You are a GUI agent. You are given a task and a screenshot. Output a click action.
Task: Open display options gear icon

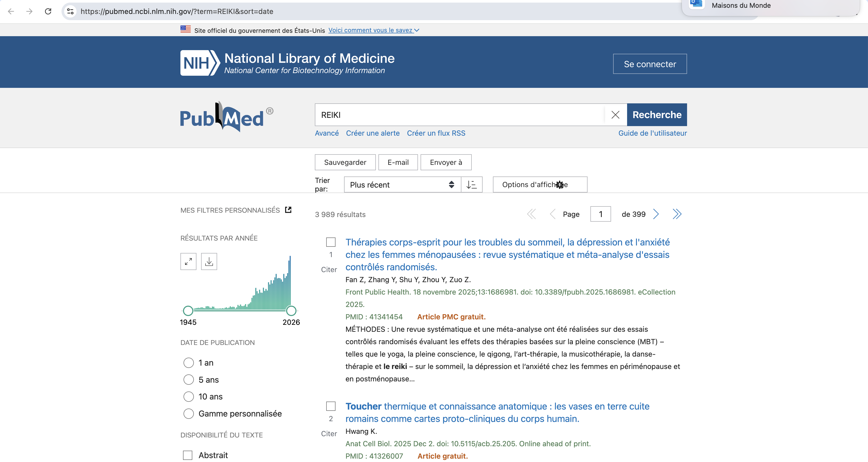[560, 184]
